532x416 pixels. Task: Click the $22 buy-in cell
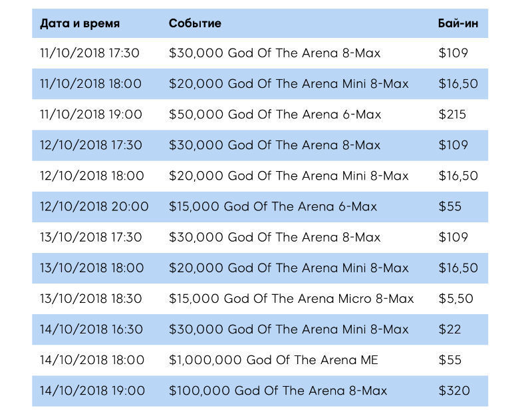click(x=450, y=329)
